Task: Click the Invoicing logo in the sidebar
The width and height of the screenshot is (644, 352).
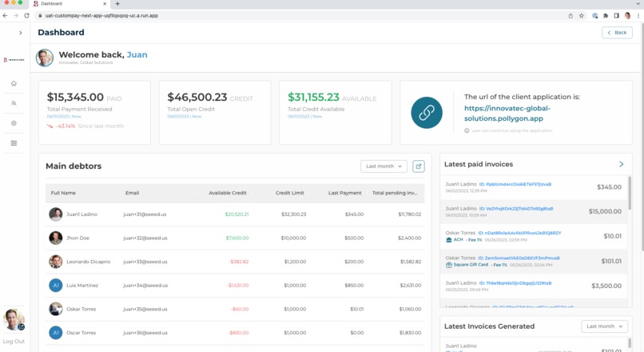Action: 14,60
